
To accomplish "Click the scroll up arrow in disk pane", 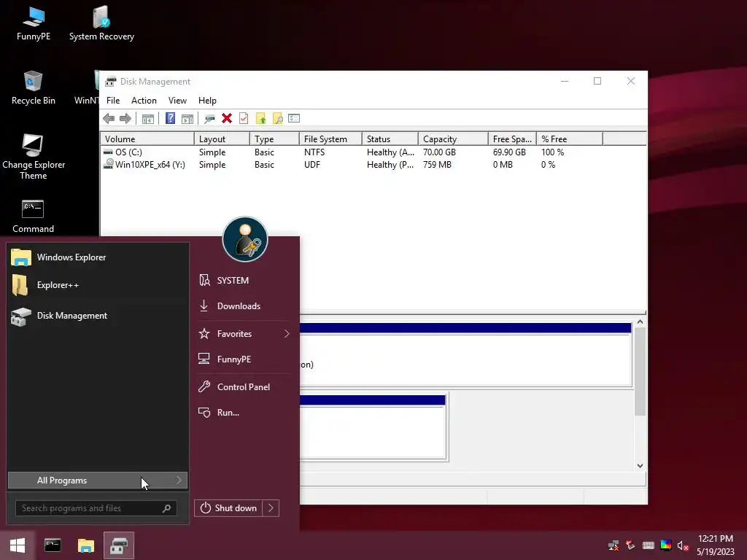I will pyautogui.click(x=640, y=322).
